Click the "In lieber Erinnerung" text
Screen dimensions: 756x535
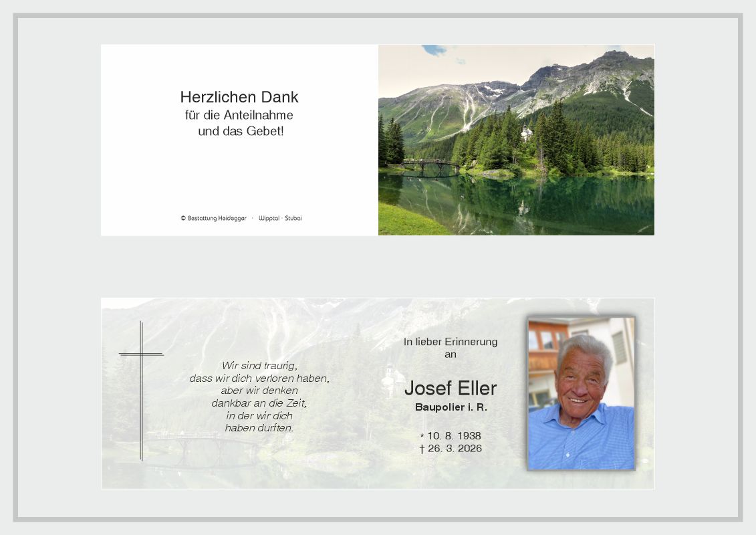coord(451,342)
